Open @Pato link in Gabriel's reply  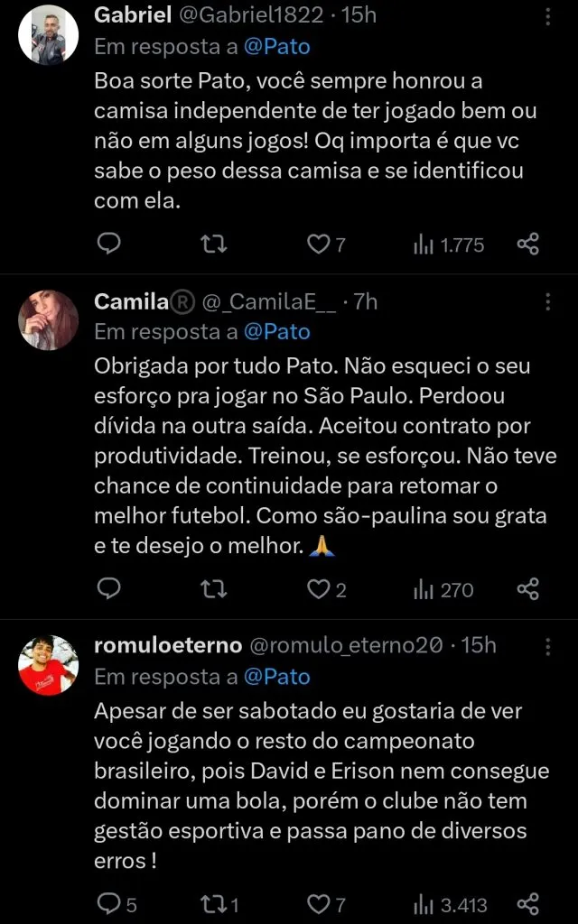(x=276, y=45)
